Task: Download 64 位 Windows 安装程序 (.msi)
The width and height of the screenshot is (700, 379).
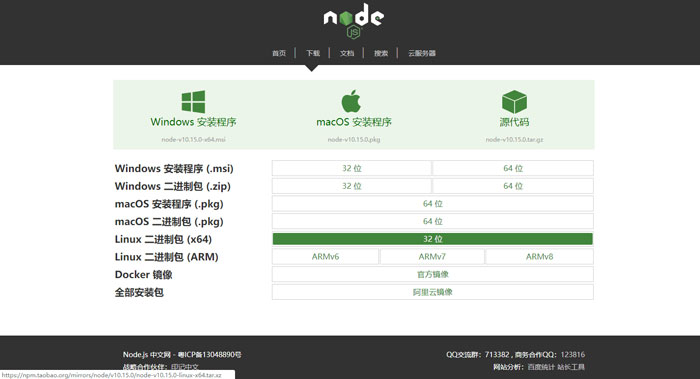Action: (x=513, y=168)
